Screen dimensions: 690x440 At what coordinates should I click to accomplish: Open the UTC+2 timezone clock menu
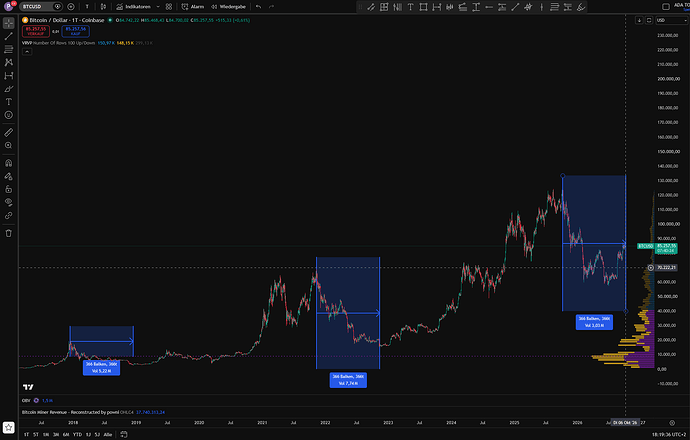click(x=668, y=435)
